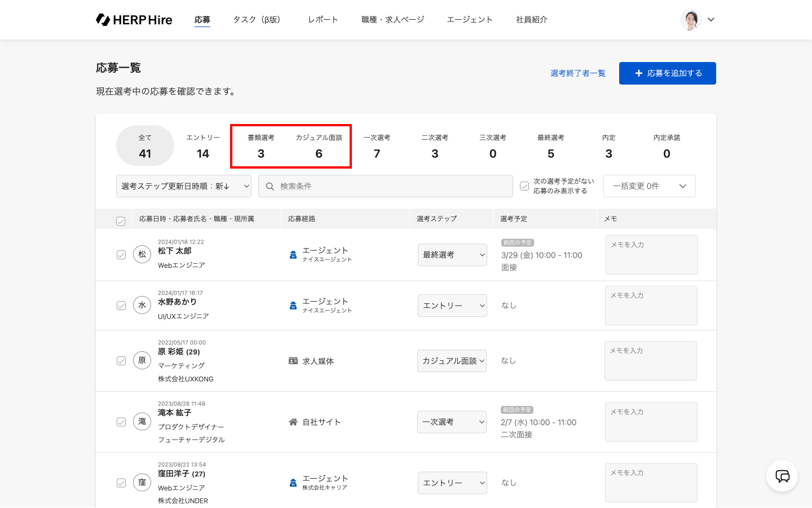812x508 pixels.
Task: Open the 選考終了者一覧 link
Action: coord(577,73)
